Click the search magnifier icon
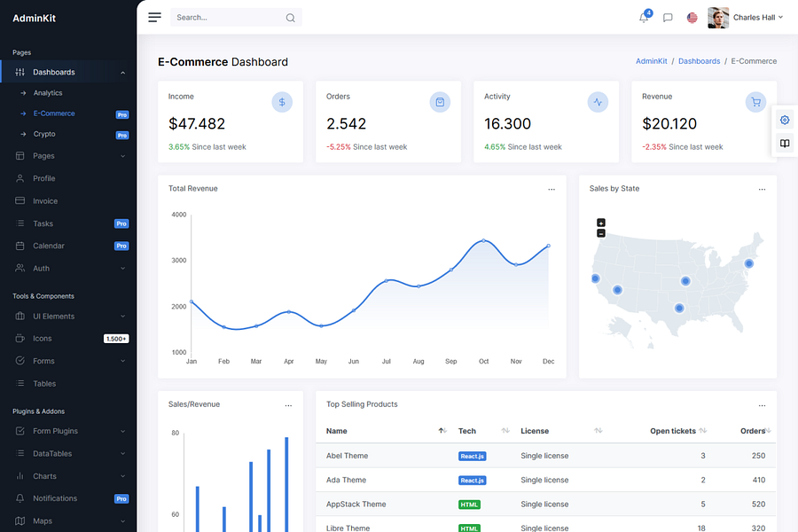The height and width of the screenshot is (532, 798). tap(290, 18)
